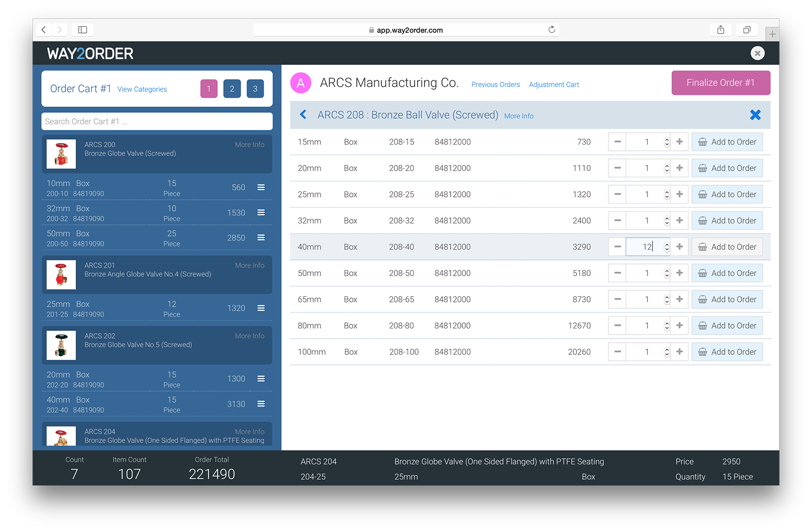Viewport: 812px width, 532px height.
Task: Edit the quantity value 12 on the 40mm row
Action: click(648, 247)
